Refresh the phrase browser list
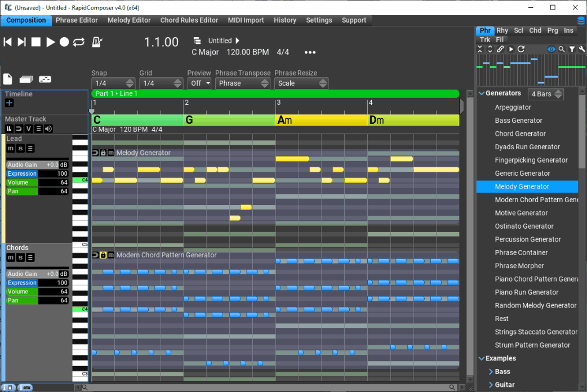Viewport: 587px width, 392px height. click(521, 49)
